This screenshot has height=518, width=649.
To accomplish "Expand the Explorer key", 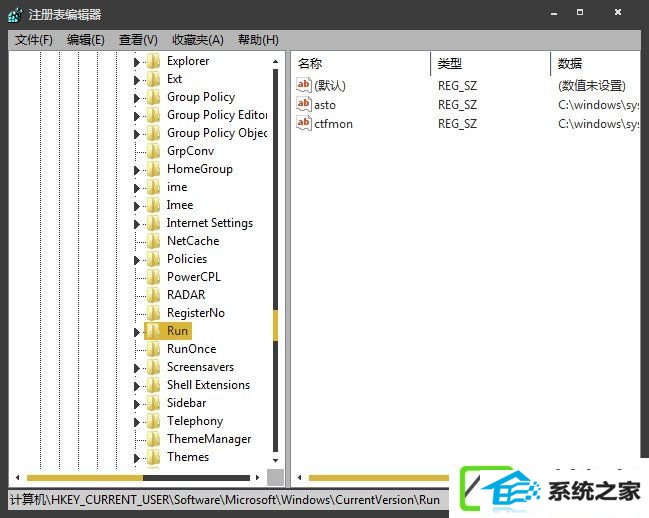I will click(137, 62).
